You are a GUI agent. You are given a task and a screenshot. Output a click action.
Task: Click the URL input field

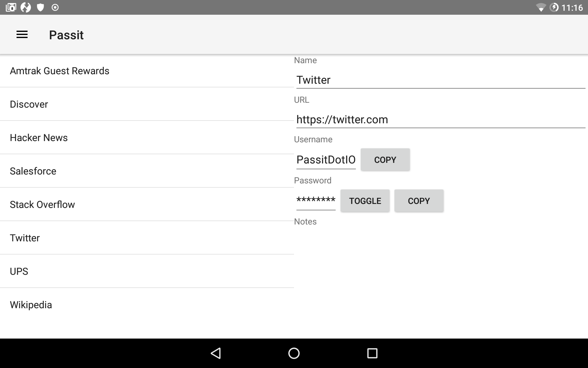(x=440, y=119)
